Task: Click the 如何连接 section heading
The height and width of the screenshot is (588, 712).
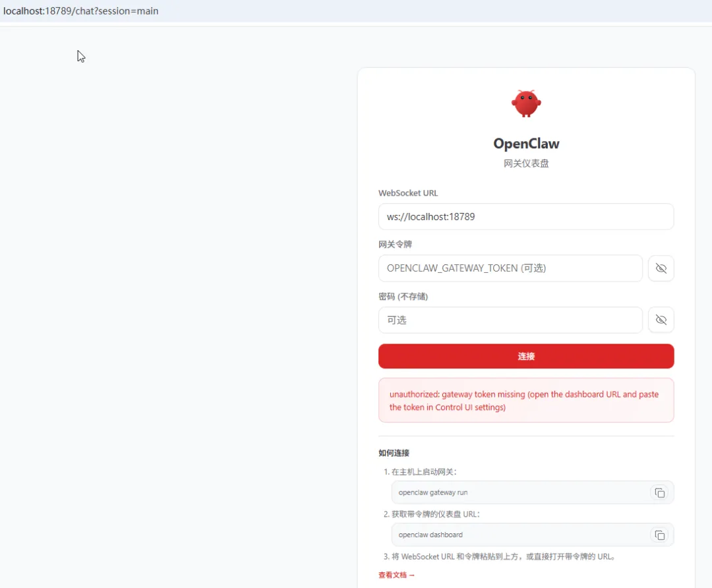Action: (x=394, y=453)
